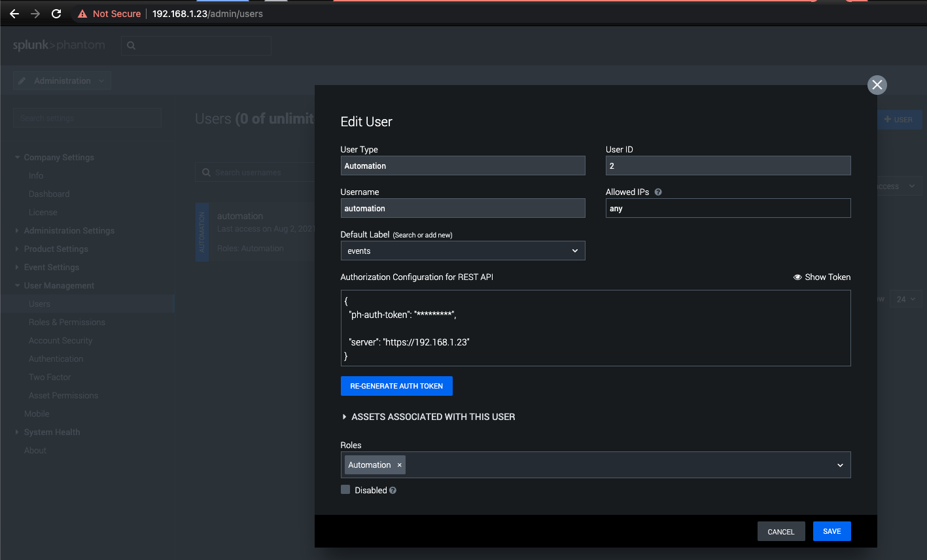Click the Not Secure warning icon

point(82,14)
